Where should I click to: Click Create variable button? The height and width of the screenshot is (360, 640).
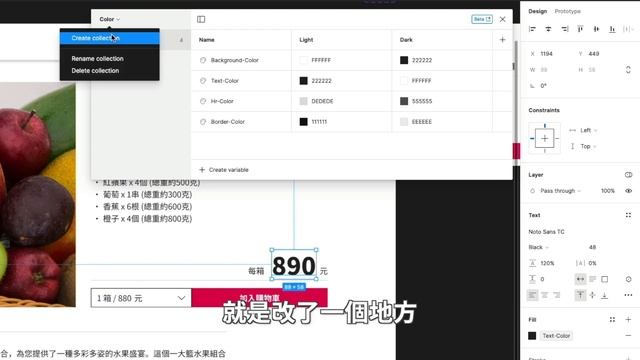tap(224, 170)
